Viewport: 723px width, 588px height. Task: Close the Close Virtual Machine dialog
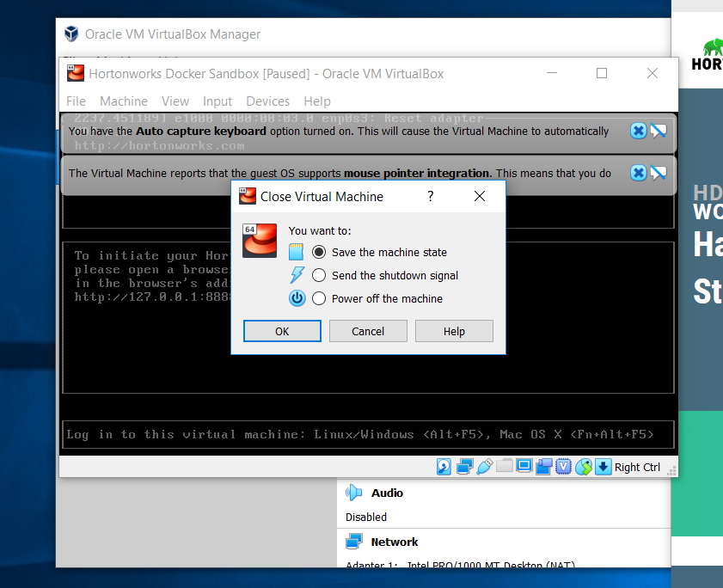[x=480, y=196]
